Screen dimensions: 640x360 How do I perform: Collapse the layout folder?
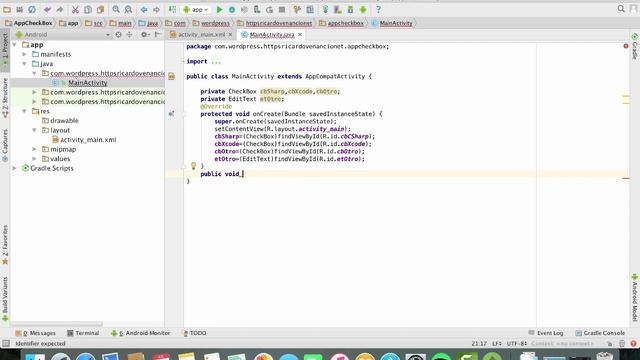point(34,130)
